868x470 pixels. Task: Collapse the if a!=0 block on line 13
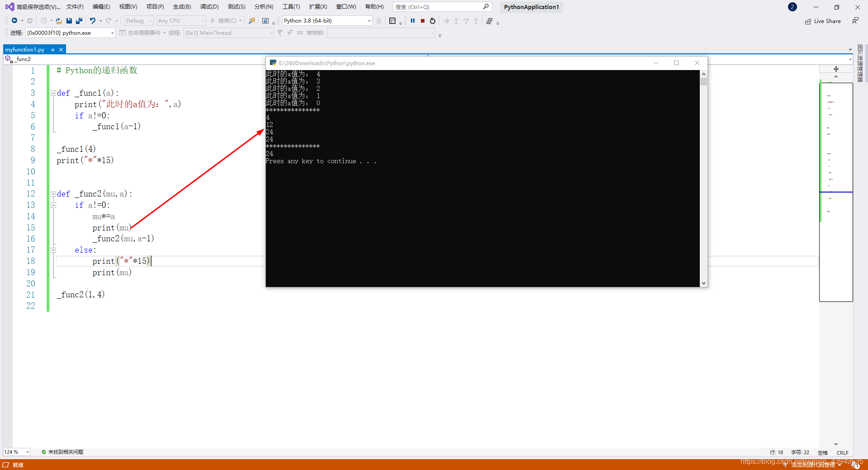click(x=53, y=205)
